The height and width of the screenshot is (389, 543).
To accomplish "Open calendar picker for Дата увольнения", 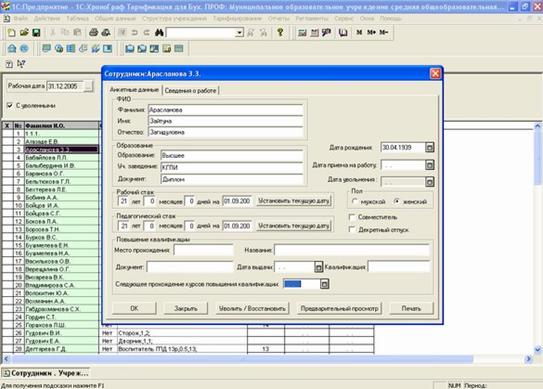I will pos(429,182).
